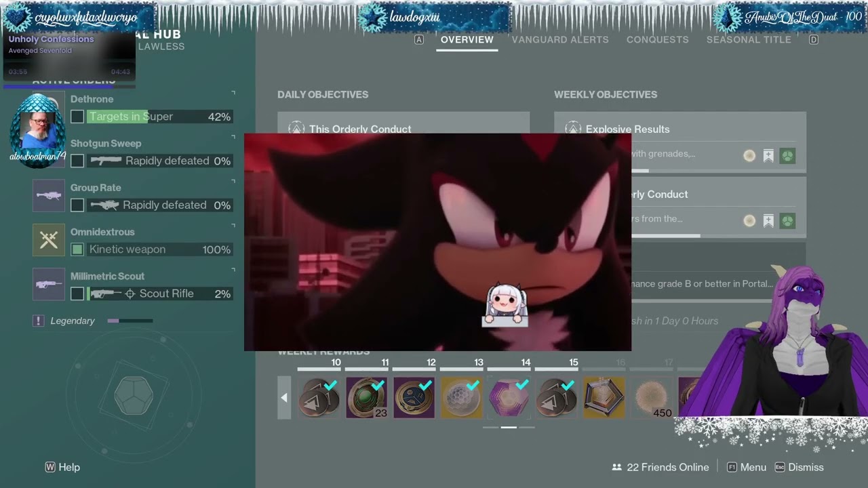The width and height of the screenshot is (868, 488).
Task: Select the reward orb showing 450
Action: point(651,397)
